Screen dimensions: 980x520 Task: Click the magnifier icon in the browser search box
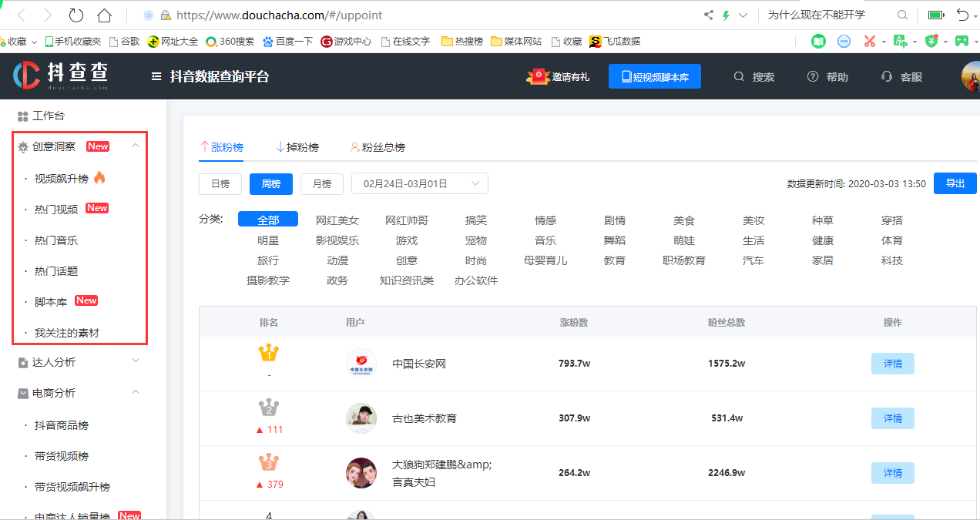click(x=902, y=15)
